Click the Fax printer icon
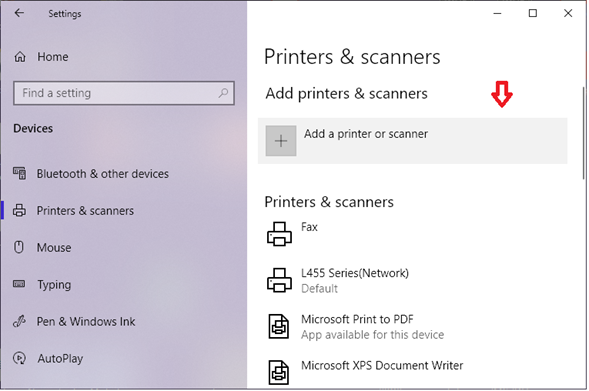 click(x=279, y=234)
